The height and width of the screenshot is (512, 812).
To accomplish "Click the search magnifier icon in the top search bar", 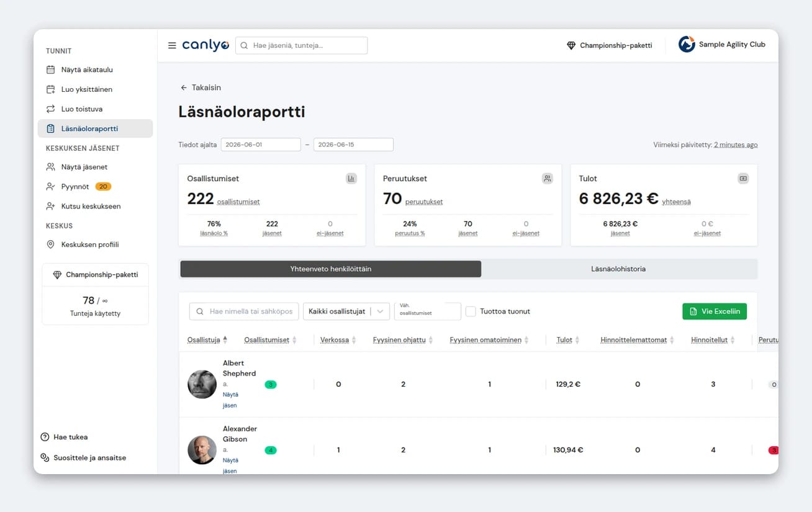I will (x=244, y=45).
